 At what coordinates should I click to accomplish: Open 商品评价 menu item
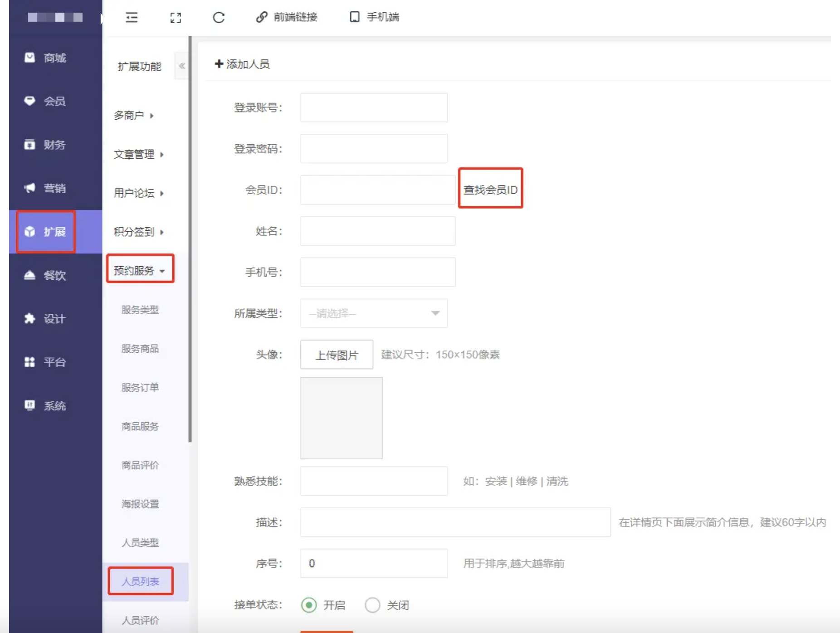point(140,465)
